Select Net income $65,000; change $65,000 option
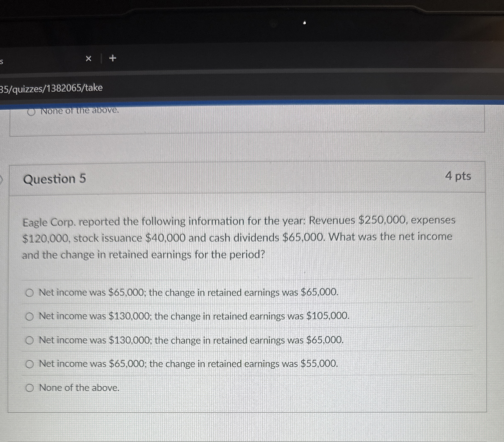Image resolution: width=504 pixels, height=442 pixels. (x=30, y=293)
